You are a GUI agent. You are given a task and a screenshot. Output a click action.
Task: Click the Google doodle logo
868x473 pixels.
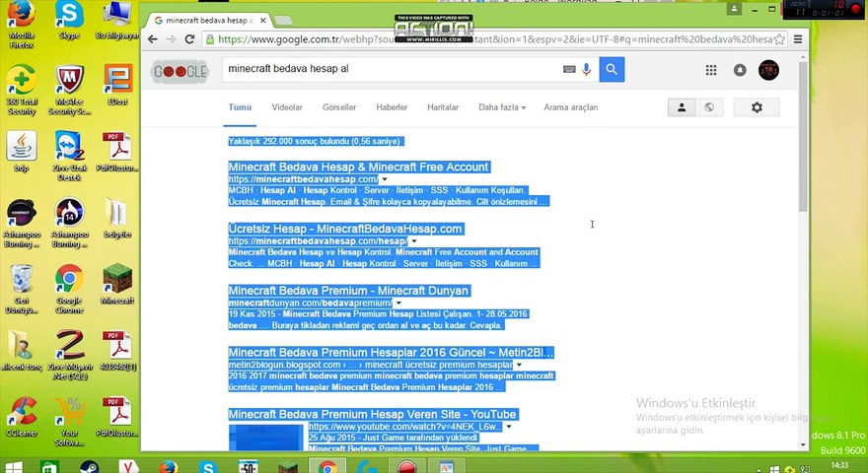click(x=180, y=71)
